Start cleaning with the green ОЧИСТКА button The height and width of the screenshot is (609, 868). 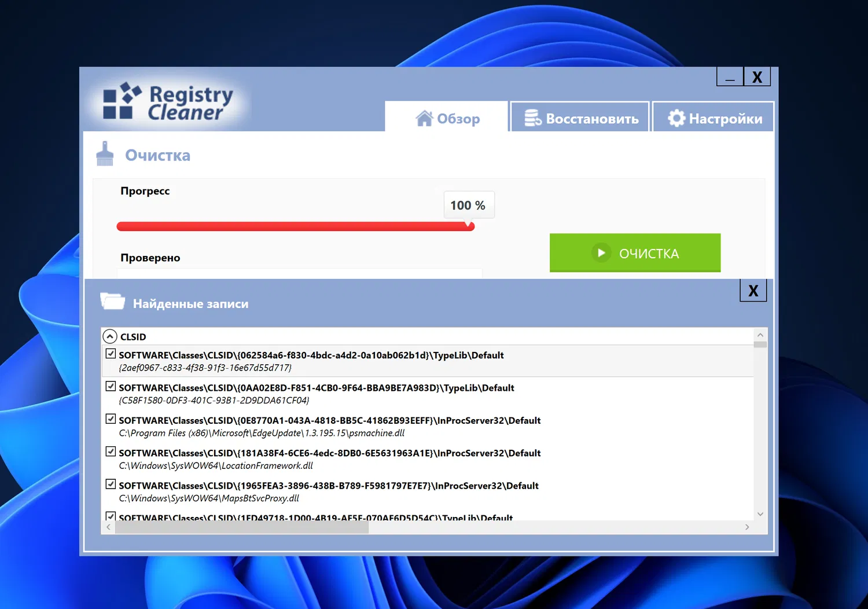tap(635, 252)
